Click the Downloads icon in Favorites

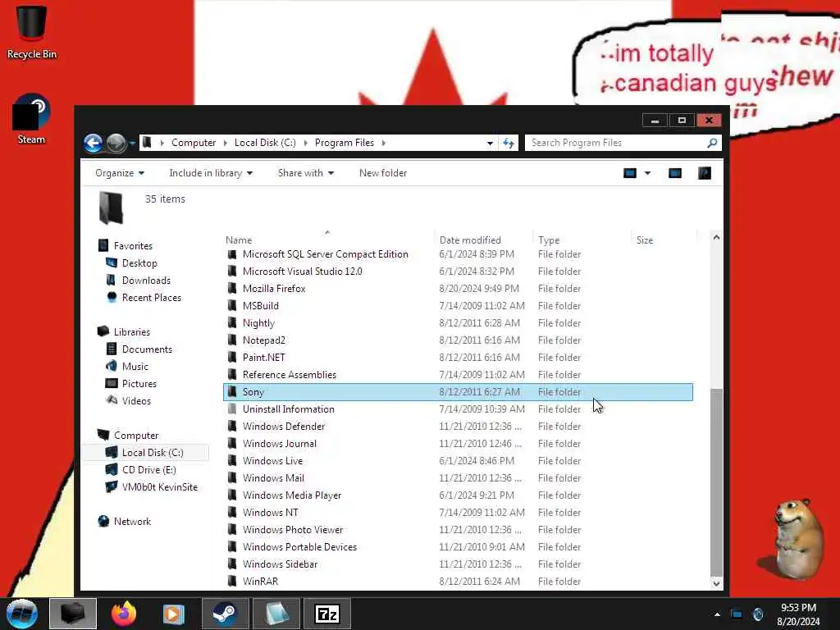click(x=111, y=281)
